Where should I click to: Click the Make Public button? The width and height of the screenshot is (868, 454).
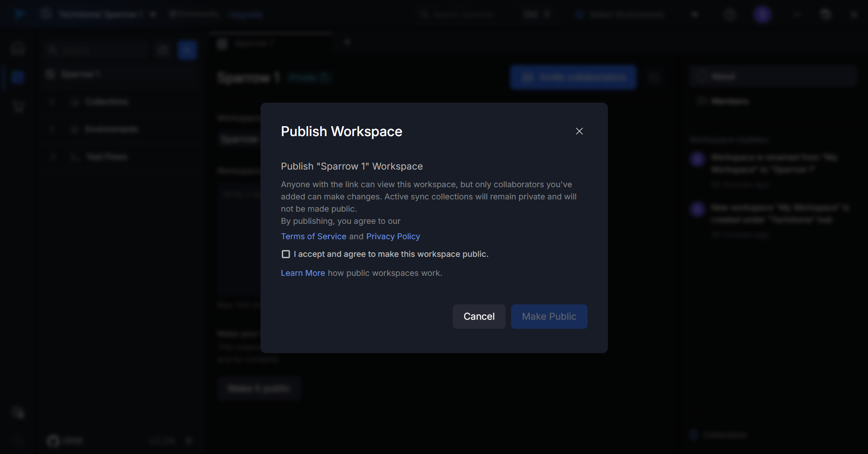coord(549,317)
